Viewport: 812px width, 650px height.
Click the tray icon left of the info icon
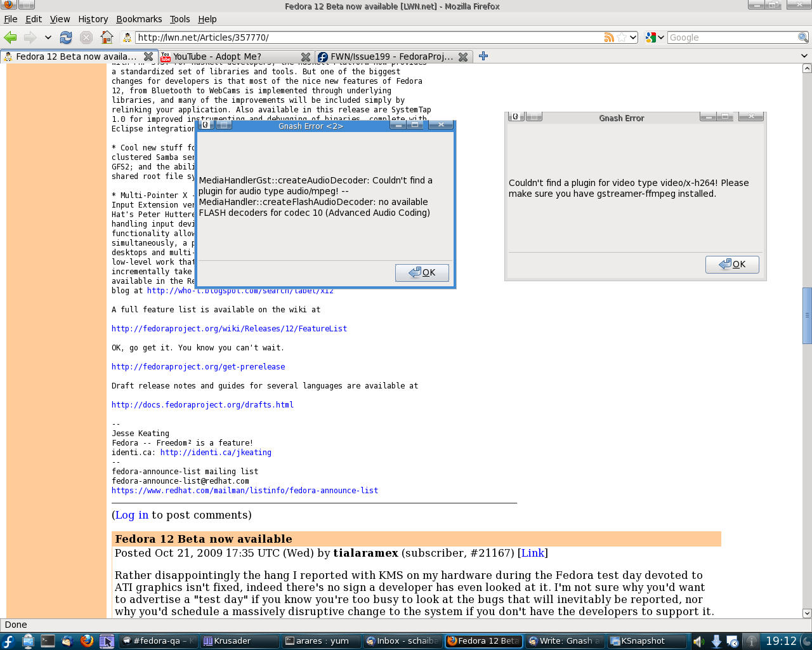point(733,641)
